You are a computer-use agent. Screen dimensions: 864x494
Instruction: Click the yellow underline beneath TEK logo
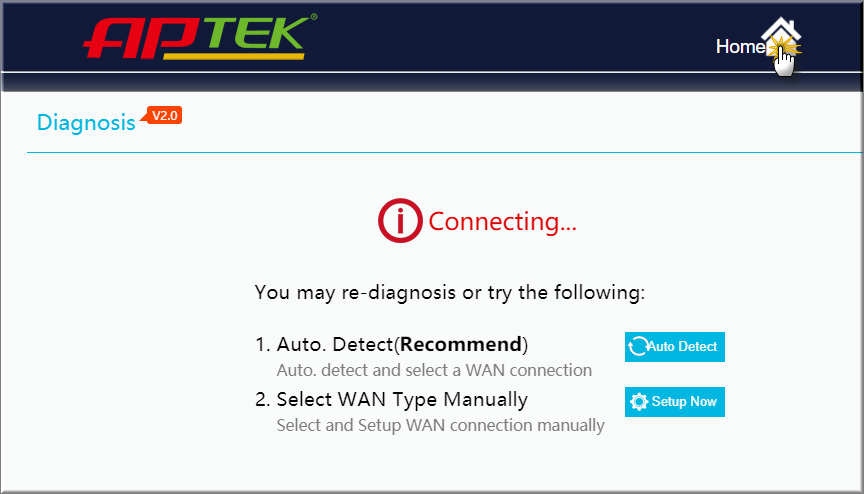tap(234, 56)
